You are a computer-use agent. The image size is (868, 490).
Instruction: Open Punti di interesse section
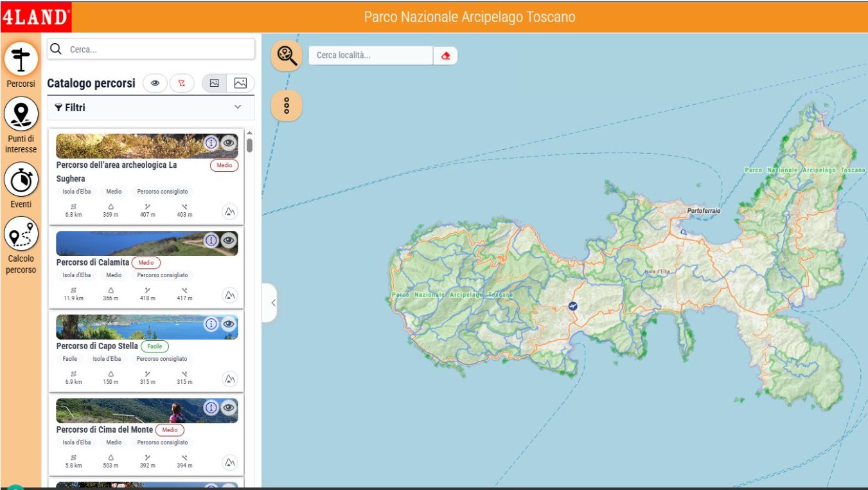point(21,114)
